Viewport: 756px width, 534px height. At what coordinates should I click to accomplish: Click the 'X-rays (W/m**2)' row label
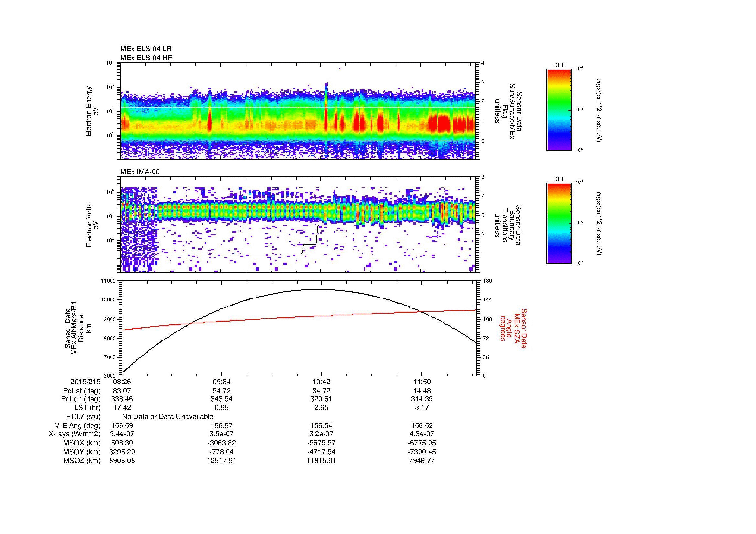coord(75,434)
